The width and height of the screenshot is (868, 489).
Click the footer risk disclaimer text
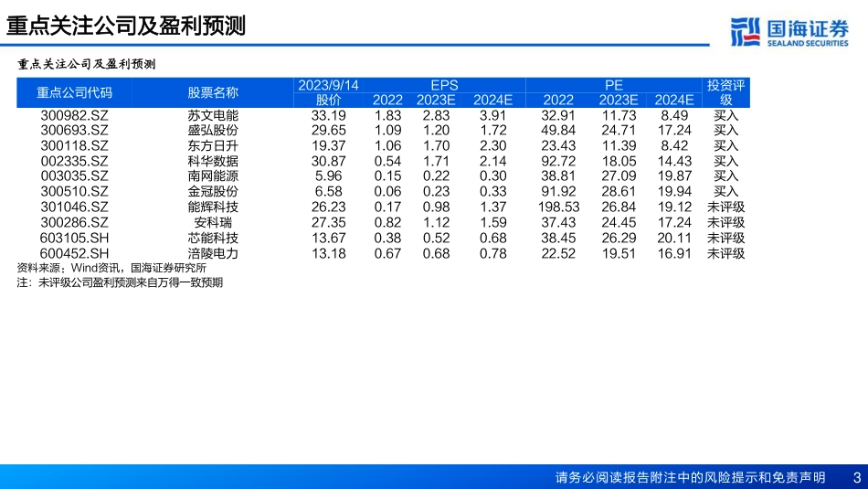pos(691,477)
